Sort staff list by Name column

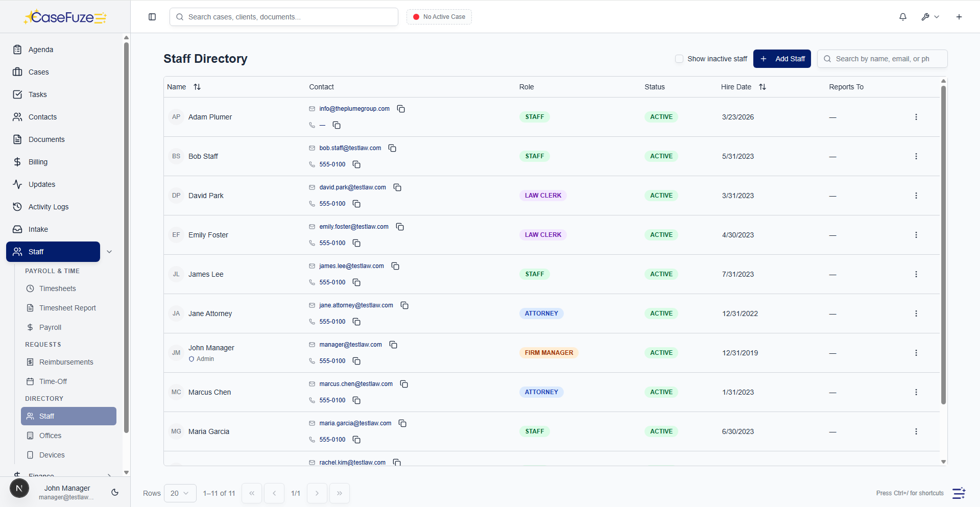tap(197, 87)
